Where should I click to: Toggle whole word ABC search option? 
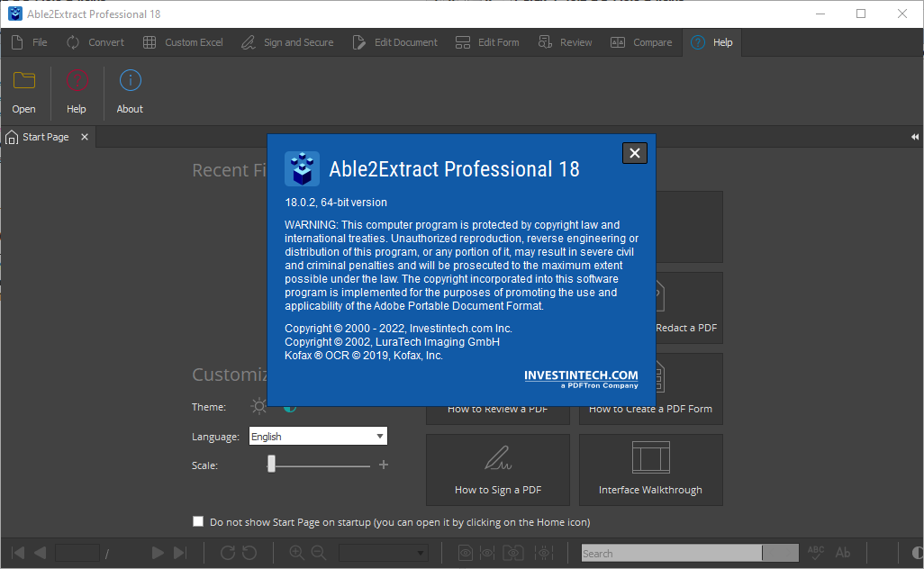tap(816, 553)
